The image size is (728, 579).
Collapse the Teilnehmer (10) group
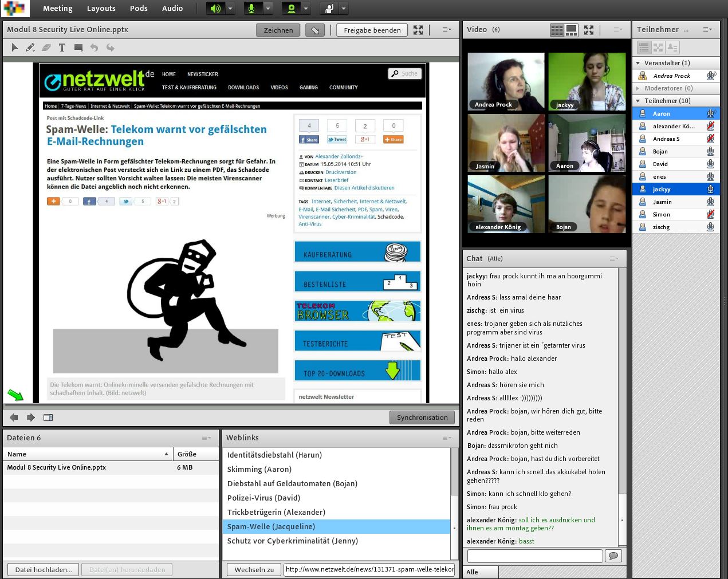click(x=638, y=101)
